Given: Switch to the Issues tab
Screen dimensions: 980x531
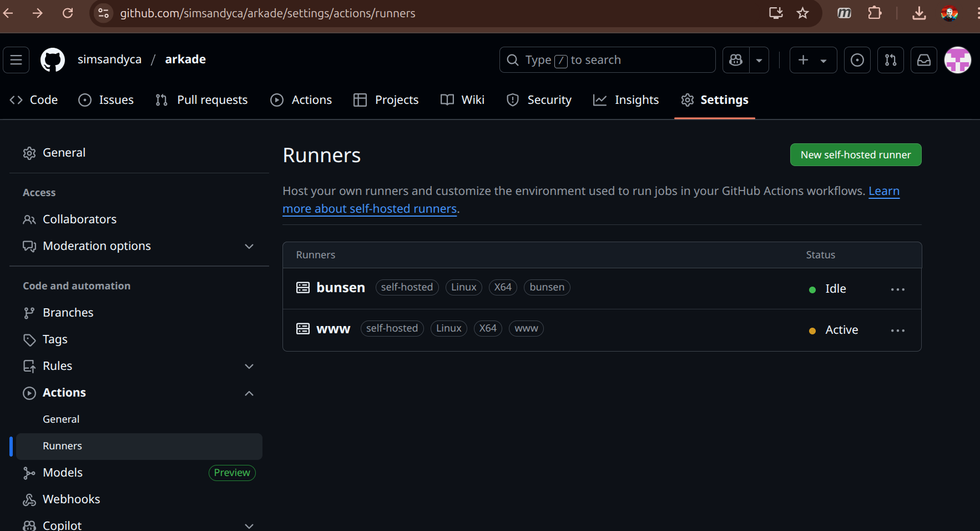Looking at the screenshot, I should pyautogui.click(x=106, y=100).
